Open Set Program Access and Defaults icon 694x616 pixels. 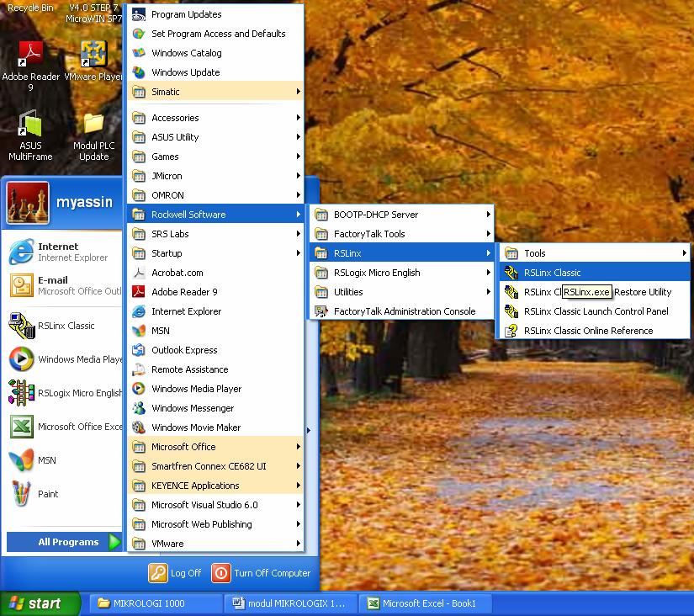pos(139,34)
